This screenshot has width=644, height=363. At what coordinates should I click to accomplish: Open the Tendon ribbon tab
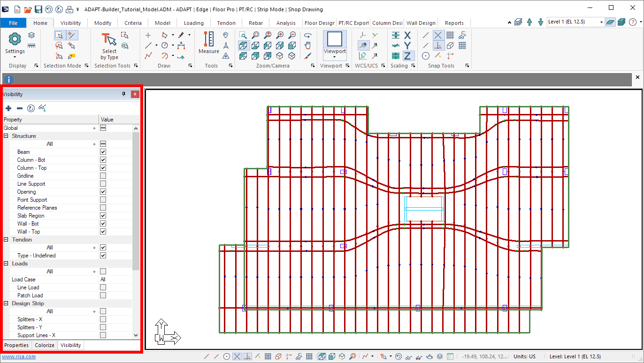coord(226,23)
